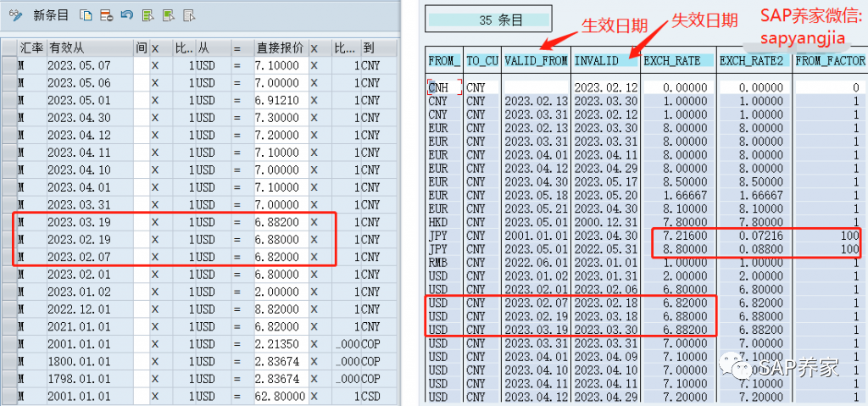Click the invalid date 2023.03.18
This screenshot has height=406, width=868.
click(605, 316)
